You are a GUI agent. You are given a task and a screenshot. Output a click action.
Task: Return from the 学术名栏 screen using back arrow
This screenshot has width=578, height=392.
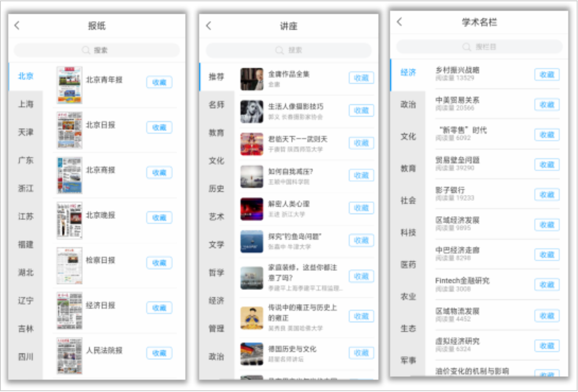(399, 22)
